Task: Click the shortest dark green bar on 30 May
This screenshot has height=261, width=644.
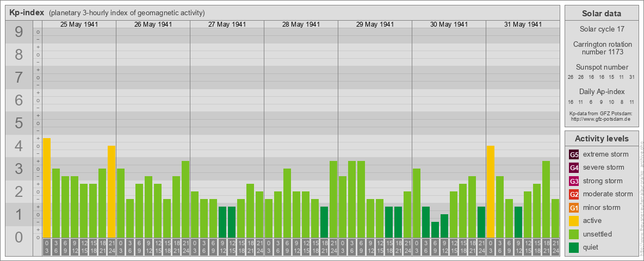Action: tap(435, 230)
